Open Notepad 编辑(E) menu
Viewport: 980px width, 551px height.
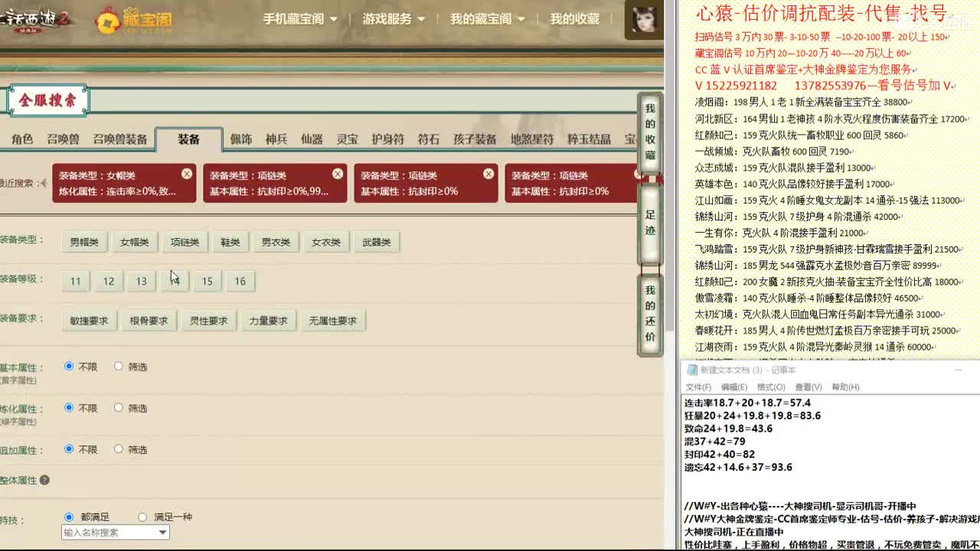[x=733, y=387]
